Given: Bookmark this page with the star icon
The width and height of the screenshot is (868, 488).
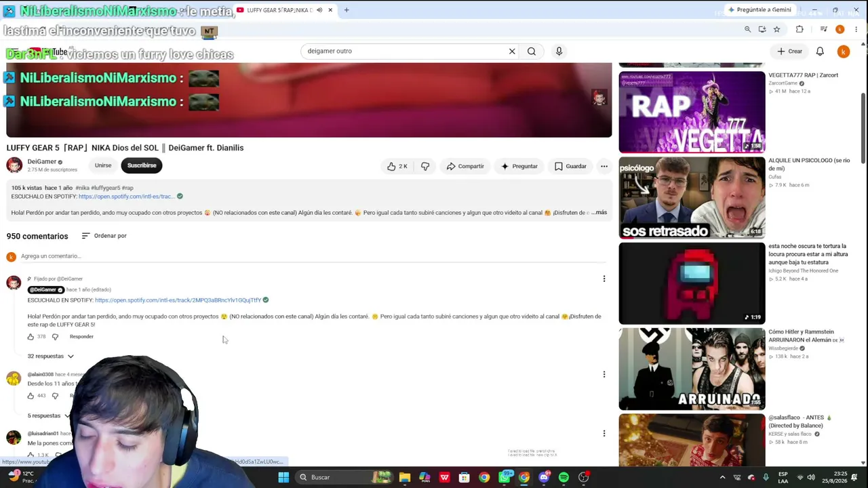Looking at the screenshot, I should [776, 29].
